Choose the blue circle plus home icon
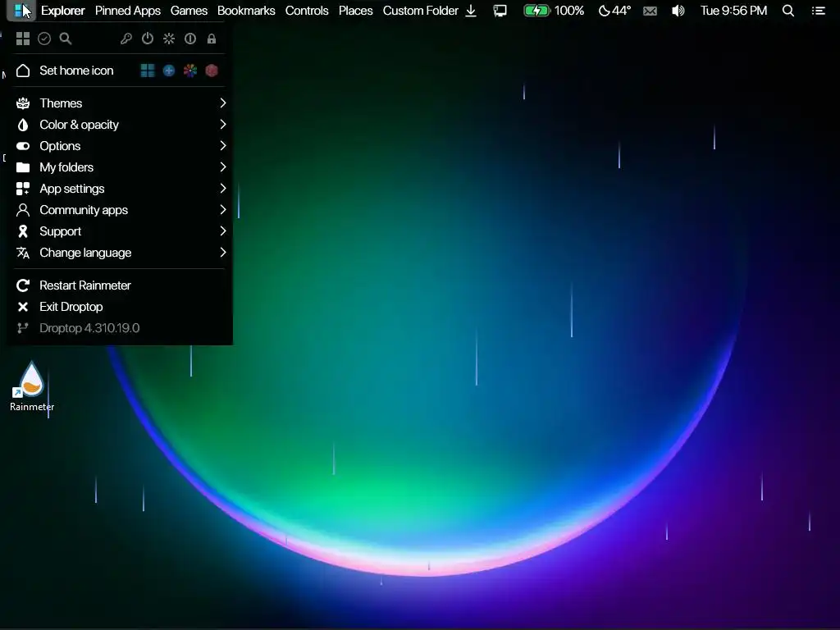This screenshot has width=840, height=630. (x=169, y=71)
